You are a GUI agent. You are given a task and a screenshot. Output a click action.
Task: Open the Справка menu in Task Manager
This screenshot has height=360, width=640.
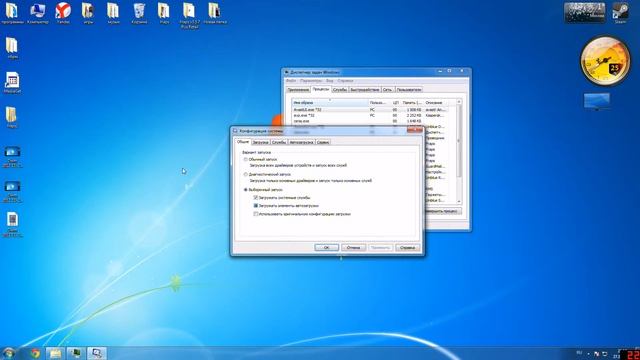(x=345, y=81)
